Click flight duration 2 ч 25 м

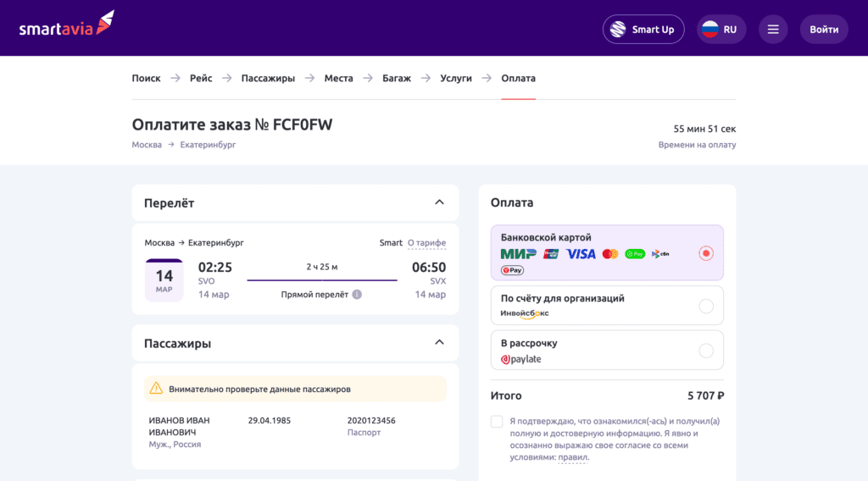tap(322, 267)
